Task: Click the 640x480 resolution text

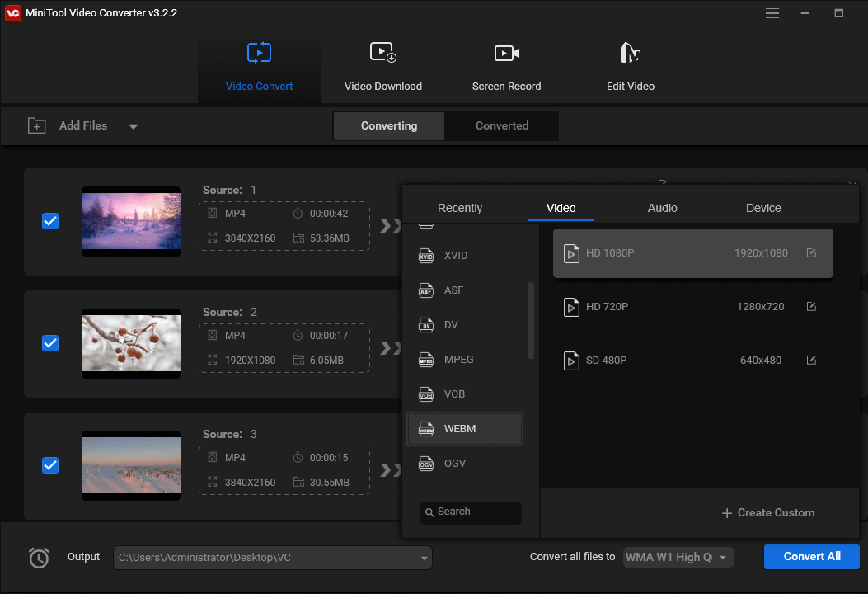Action: (761, 361)
